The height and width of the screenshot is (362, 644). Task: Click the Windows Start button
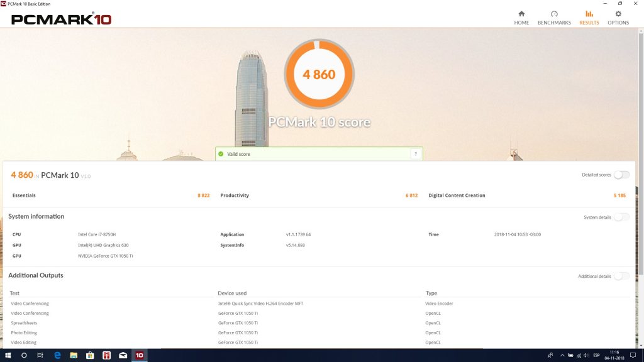(x=8, y=355)
